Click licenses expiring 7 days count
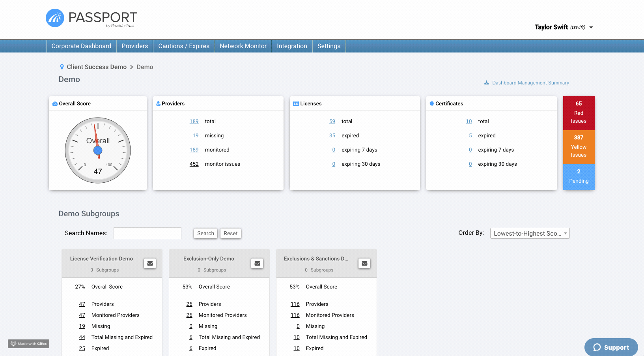The height and width of the screenshot is (356, 644). [334, 150]
